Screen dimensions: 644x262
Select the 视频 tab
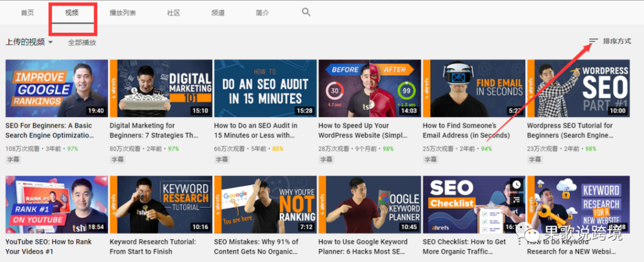[72, 13]
